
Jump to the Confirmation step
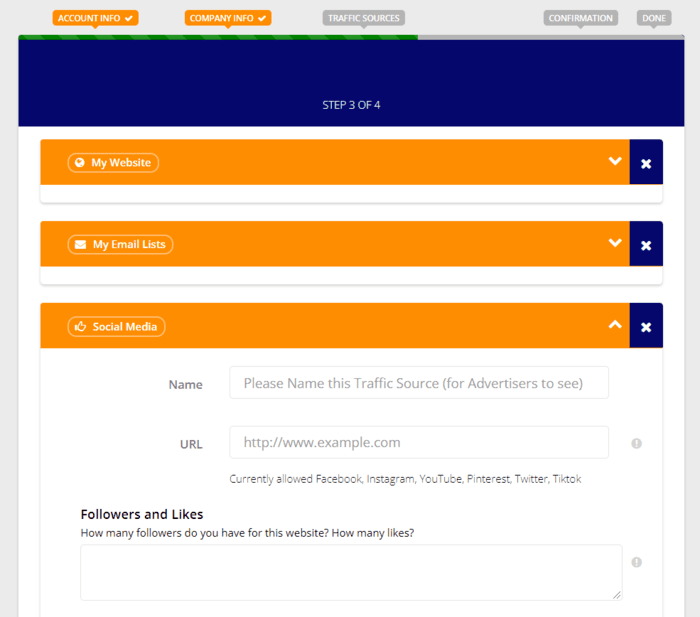coord(580,18)
